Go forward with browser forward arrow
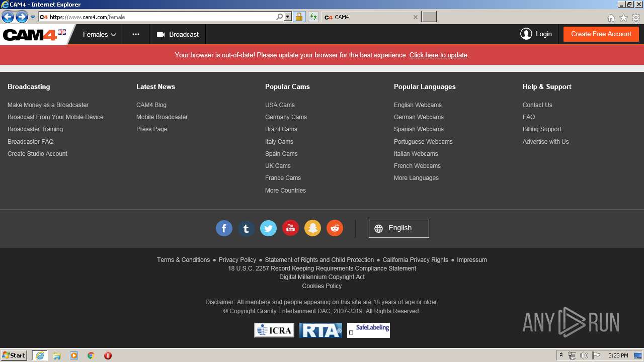 click(22, 17)
